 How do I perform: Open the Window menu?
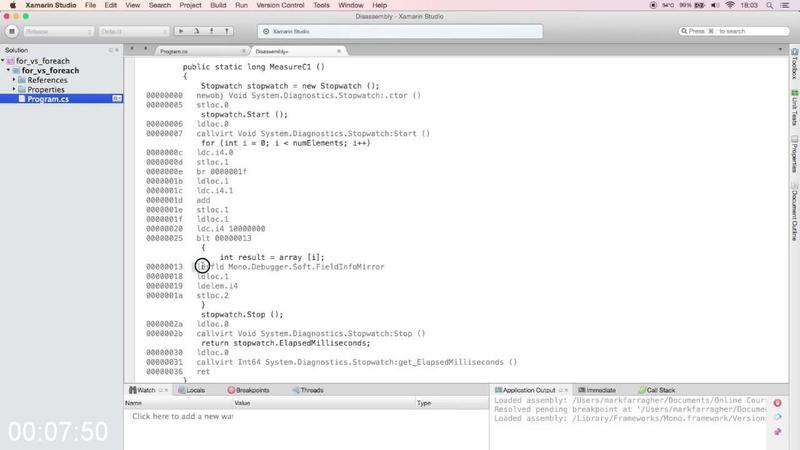click(x=351, y=5)
